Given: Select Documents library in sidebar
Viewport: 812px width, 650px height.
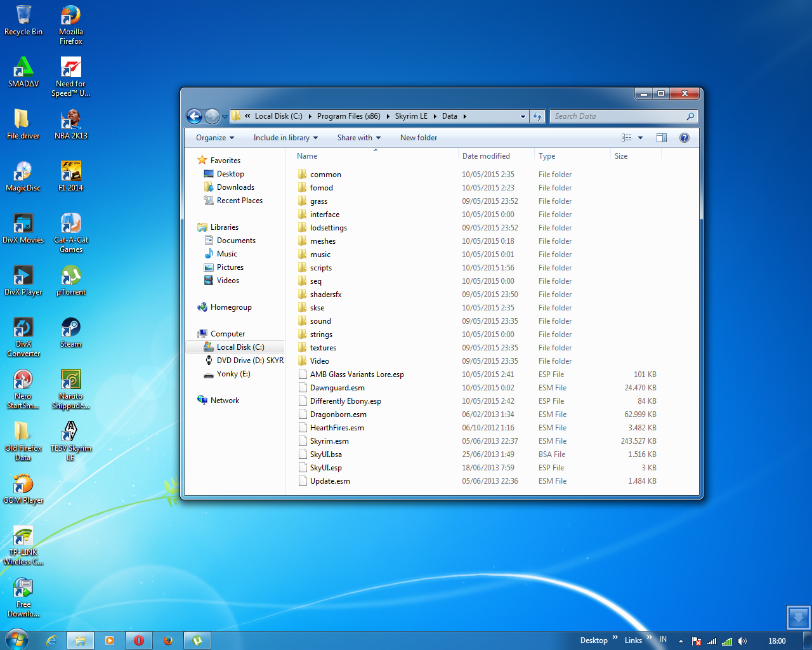Looking at the screenshot, I should coord(236,241).
